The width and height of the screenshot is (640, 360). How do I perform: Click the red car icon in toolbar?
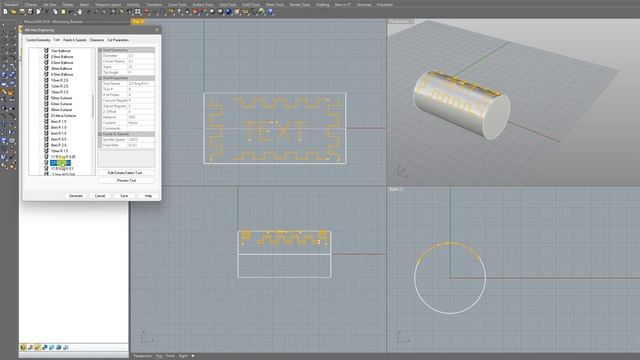(146, 12)
